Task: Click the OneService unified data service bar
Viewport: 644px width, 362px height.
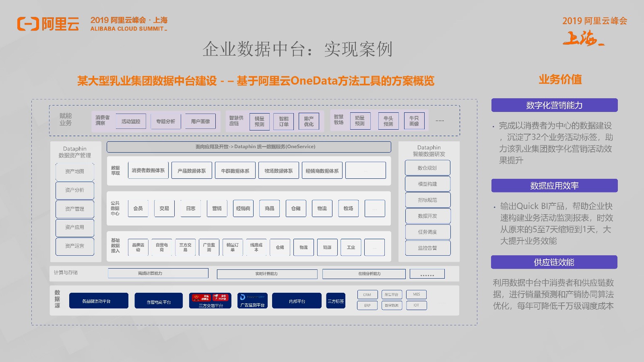Action: click(249, 147)
